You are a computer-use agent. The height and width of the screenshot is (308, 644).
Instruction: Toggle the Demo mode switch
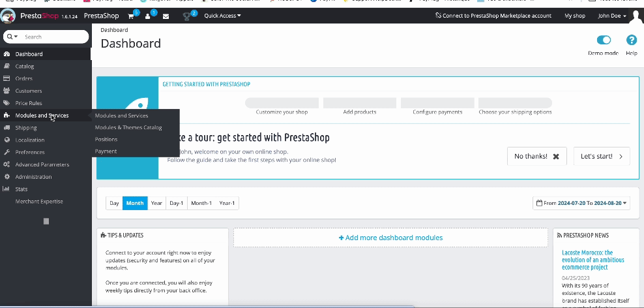click(604, 40)
